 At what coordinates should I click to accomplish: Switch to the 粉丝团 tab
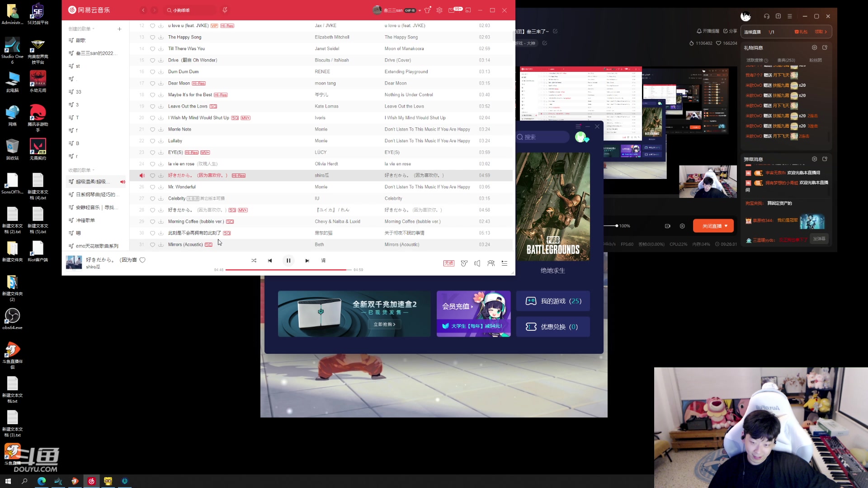(816, 60)
